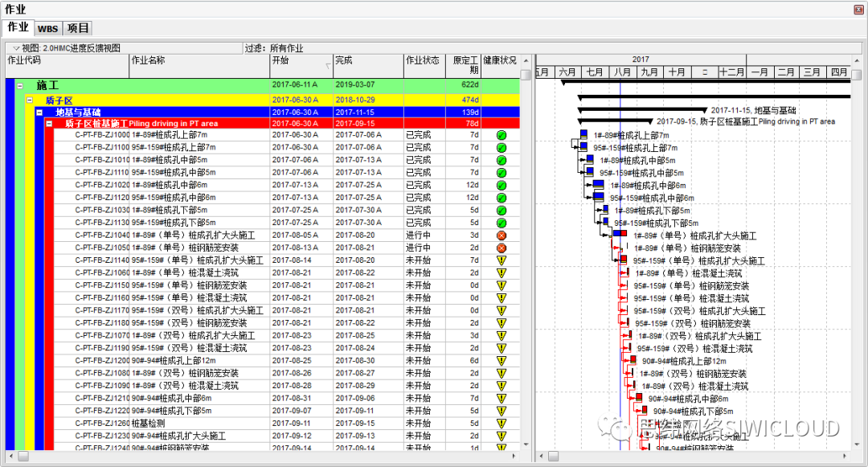Screen dimensions: 868x467
Task: Select Gantt bar for 1#-89#桩成孔中部6m
Action: pos(598,185)
